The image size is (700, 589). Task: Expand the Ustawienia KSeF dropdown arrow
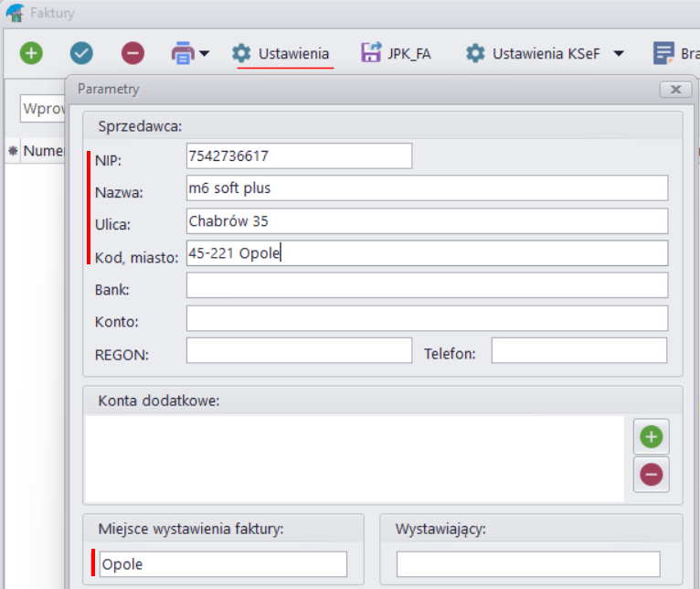click(619, 54)
